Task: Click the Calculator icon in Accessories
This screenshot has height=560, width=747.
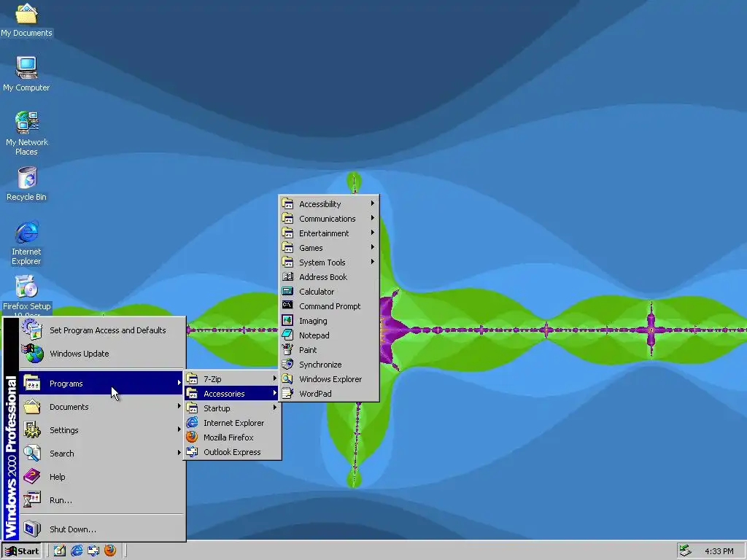Action: tap(287, 291)
